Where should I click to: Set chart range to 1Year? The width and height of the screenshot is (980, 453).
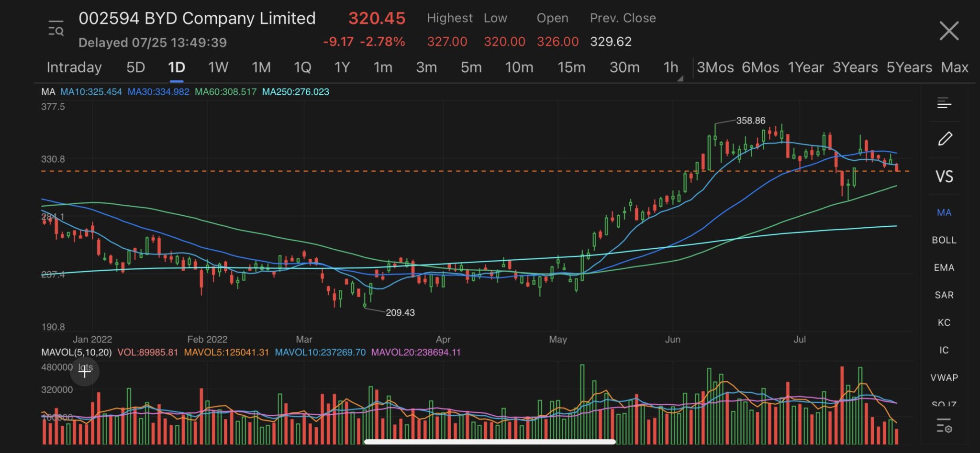(806, 67)
